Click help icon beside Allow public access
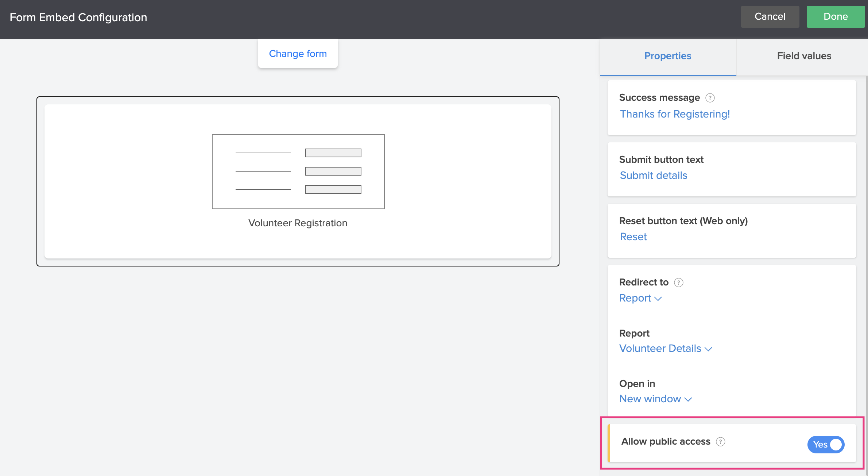Viewport: 868px width, 476px height. click(x=720, y=442)
